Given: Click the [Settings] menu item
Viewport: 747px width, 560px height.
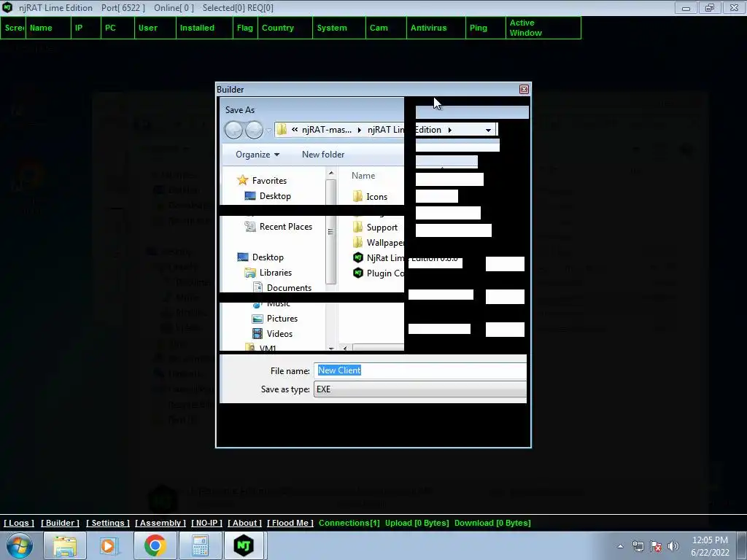Looking at the screenshot, I should click(x=108, y=523).
